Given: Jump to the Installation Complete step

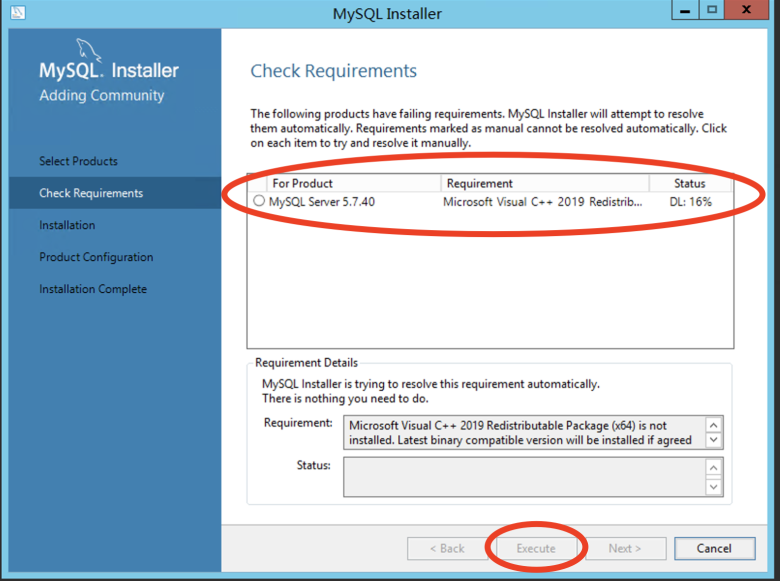Looking at the screenshot, I should pos(93,289).
